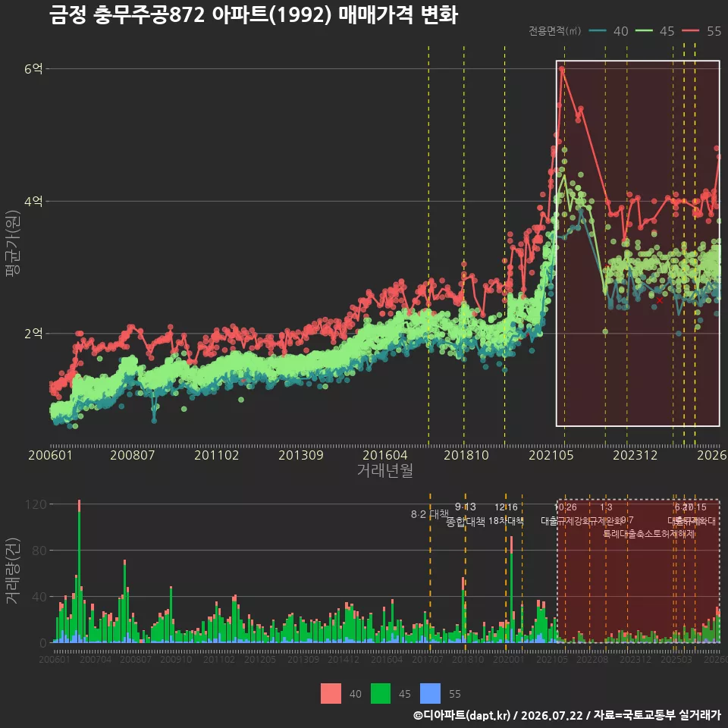Click the '평균가(원)' vertical axis title

tap(13, 243)
